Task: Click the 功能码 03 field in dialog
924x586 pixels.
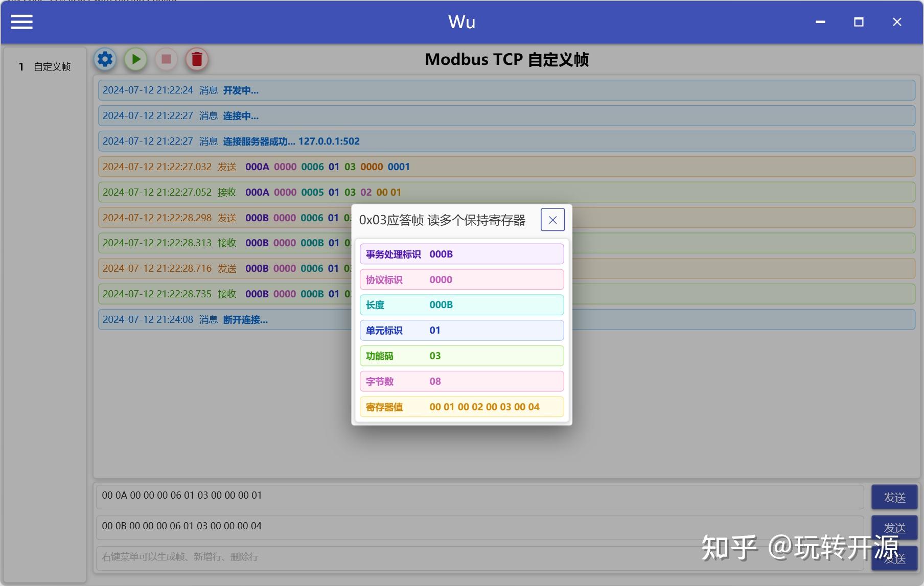Action: coord(461,356)
